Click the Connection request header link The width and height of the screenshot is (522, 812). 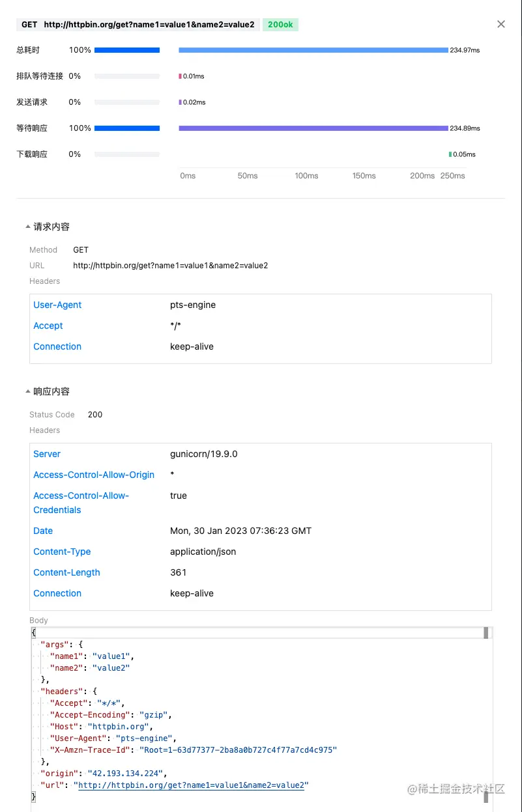(57, 346)
